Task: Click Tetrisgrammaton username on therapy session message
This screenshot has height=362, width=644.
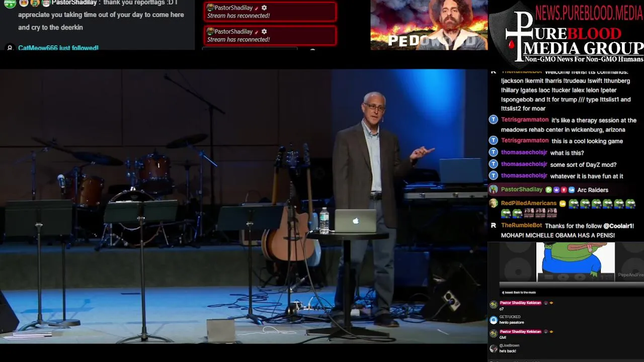Action: [x=525, y=120]
